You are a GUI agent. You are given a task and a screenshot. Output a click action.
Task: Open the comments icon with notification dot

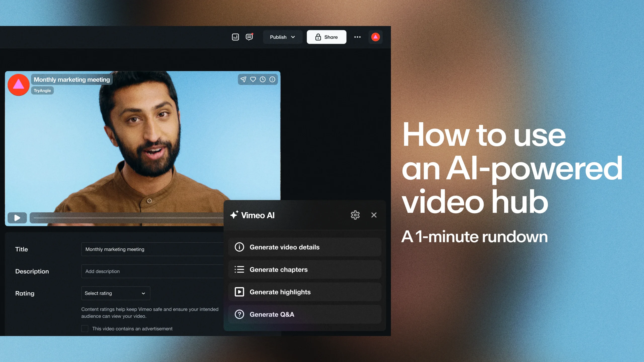[249, 37]
